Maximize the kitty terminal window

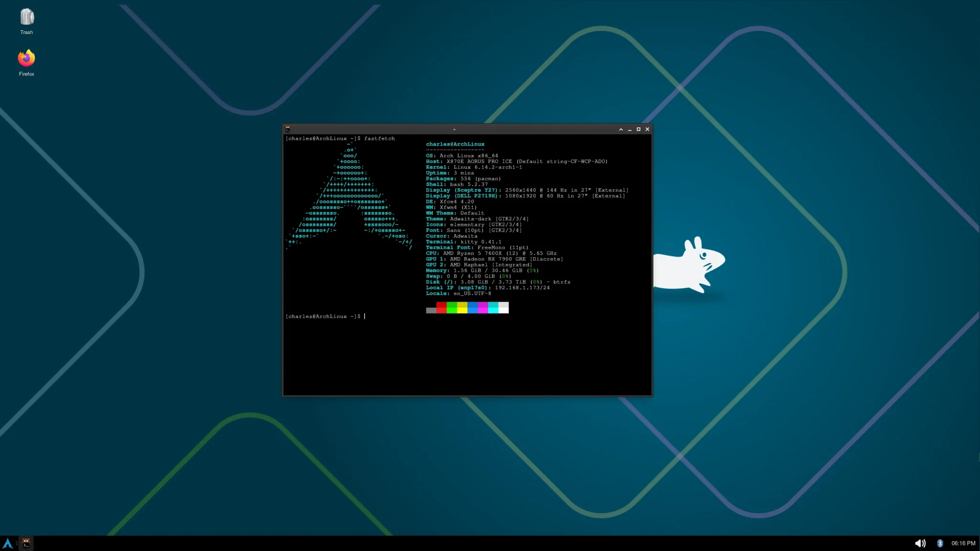pos(638,129)
